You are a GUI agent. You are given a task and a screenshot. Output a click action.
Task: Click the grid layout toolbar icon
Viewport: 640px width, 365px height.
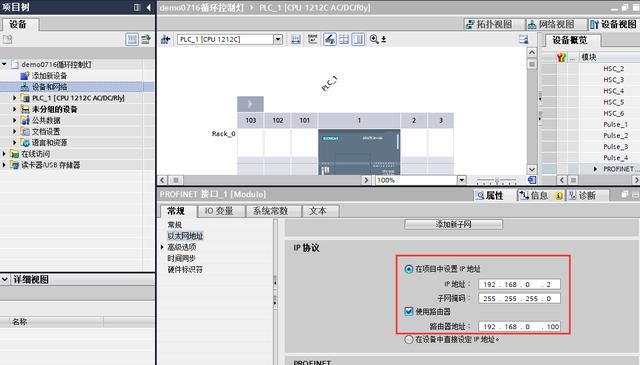[x=344, y=39]
